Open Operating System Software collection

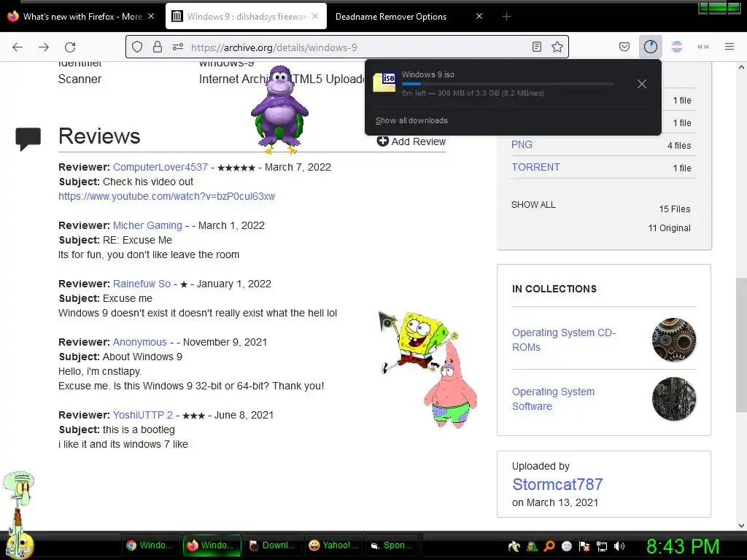553,399
